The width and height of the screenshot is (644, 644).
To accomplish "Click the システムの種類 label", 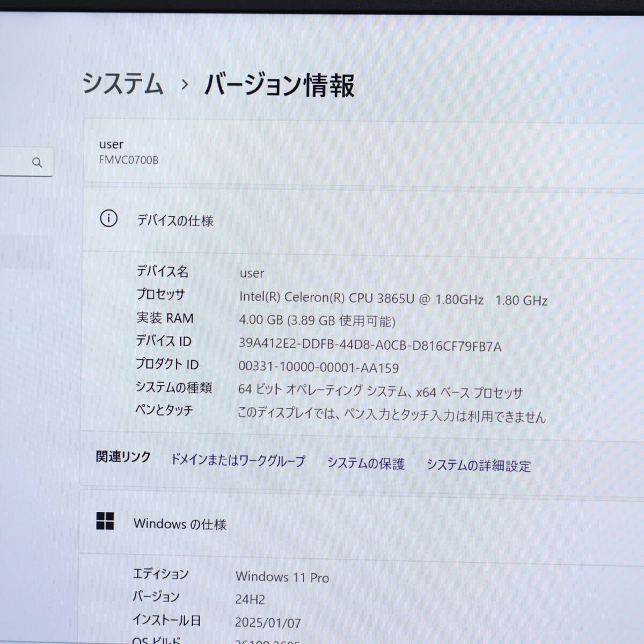I will (x=173, y=387).
